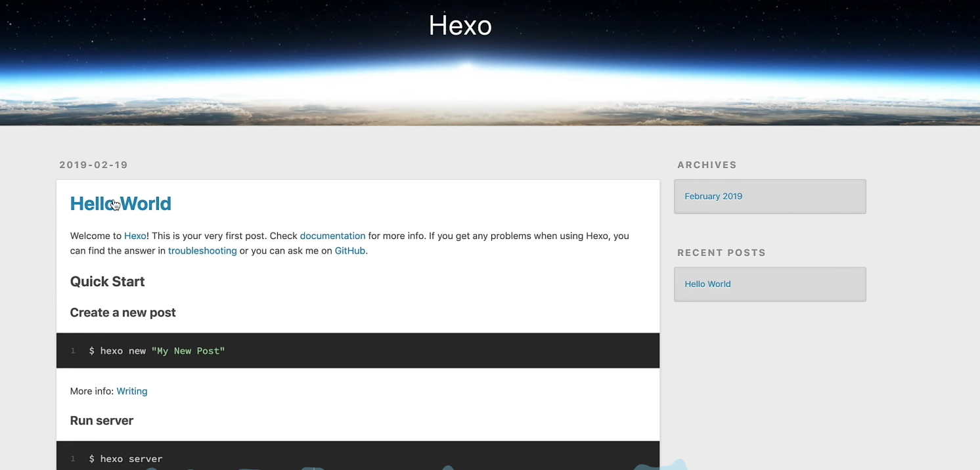Open the 2019-02-19 post date link
Viewport: 980px width, 470px height.
[93, 165]
